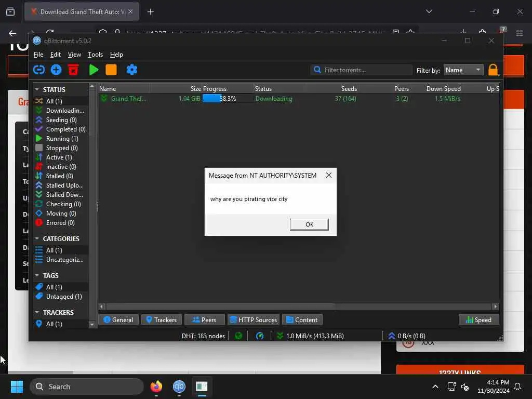Open the Tools menu
The height and width of the screenshot is (399, 532).
pos(96,54)
